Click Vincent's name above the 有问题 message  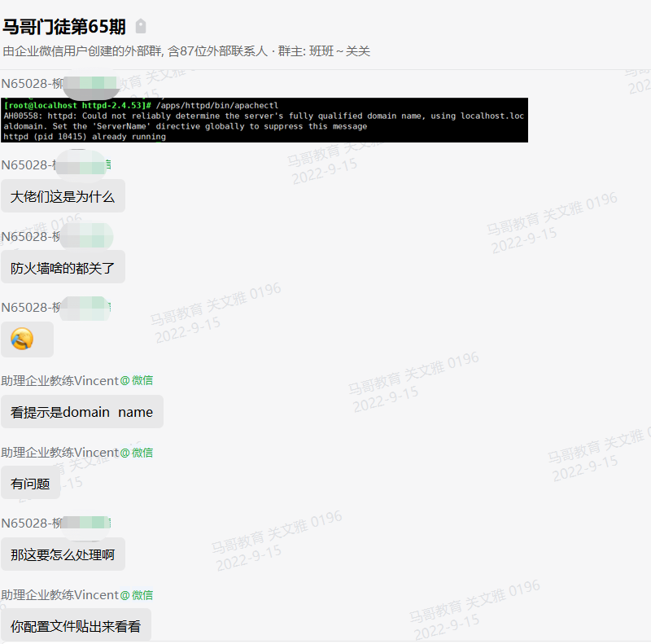pyautogui.click(x=60, y=452)
